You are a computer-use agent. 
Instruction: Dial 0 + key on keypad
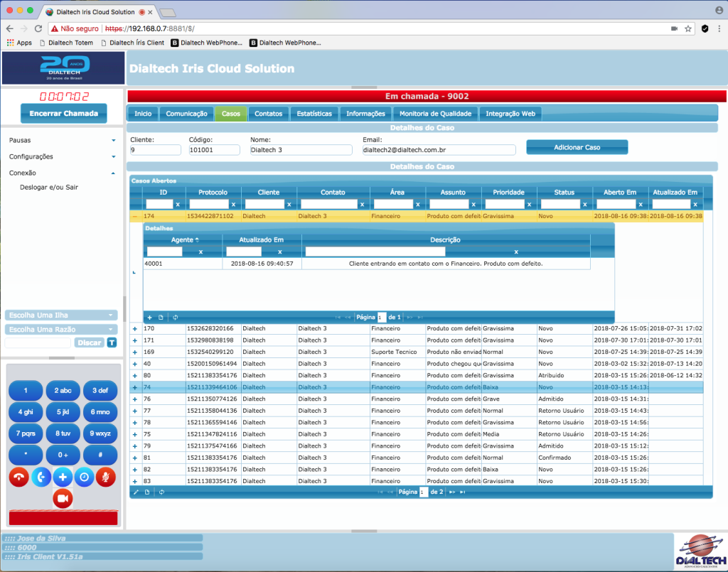[63, 455]
